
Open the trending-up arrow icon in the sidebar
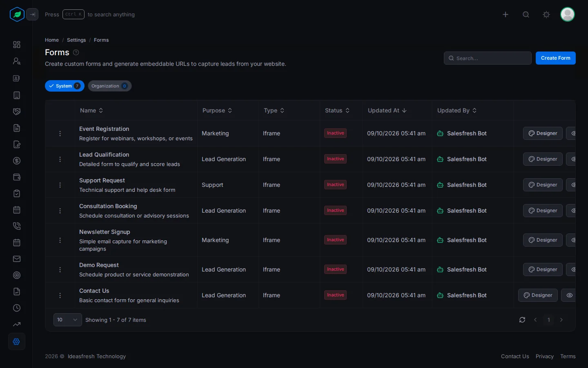coord(17,324)
